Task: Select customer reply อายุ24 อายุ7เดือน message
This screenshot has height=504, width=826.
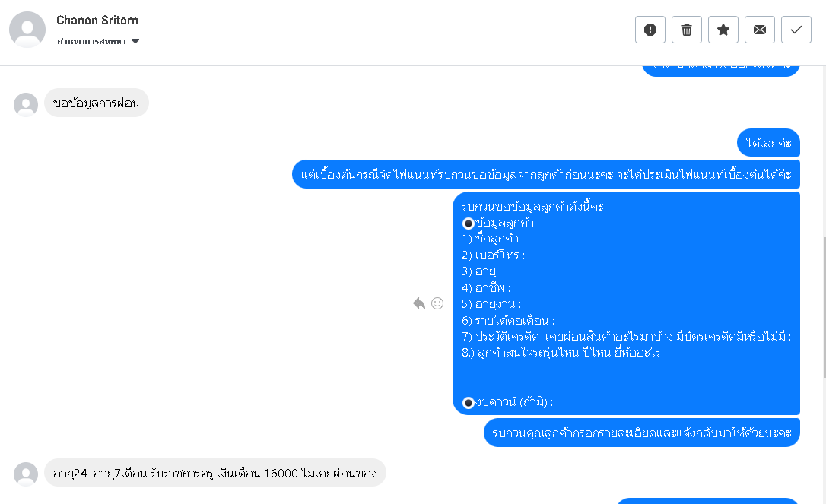Action: [x=215, y=473]
